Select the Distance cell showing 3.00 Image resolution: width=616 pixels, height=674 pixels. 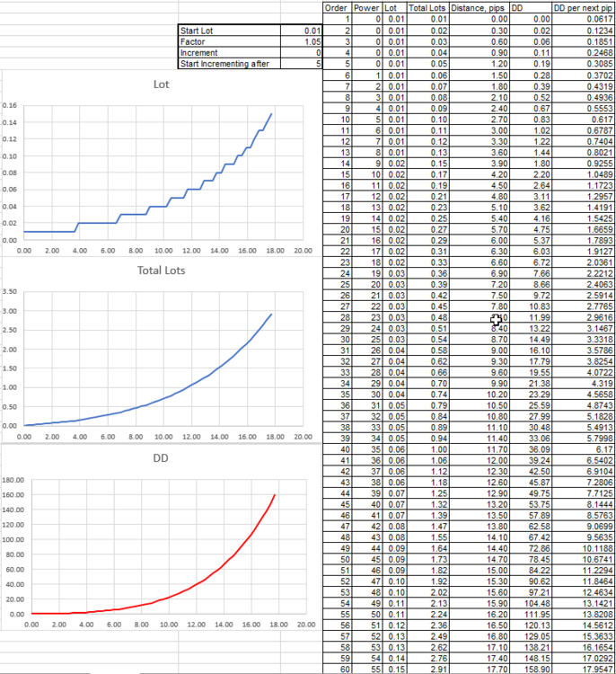pos(479,130)
